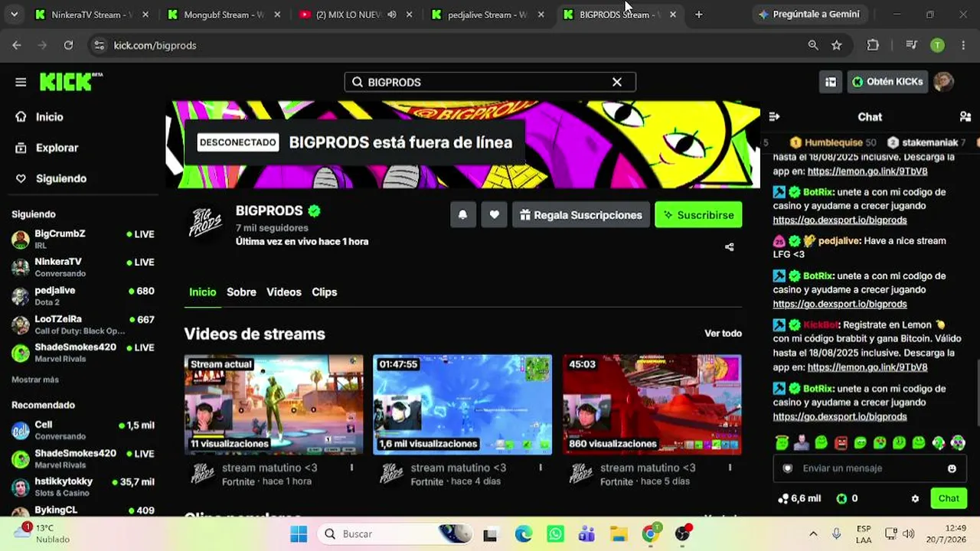Open the browser zoom magnifier icon
Viewport: 980px width, 551px height.
pyautogui.click(x=813, y=45)
